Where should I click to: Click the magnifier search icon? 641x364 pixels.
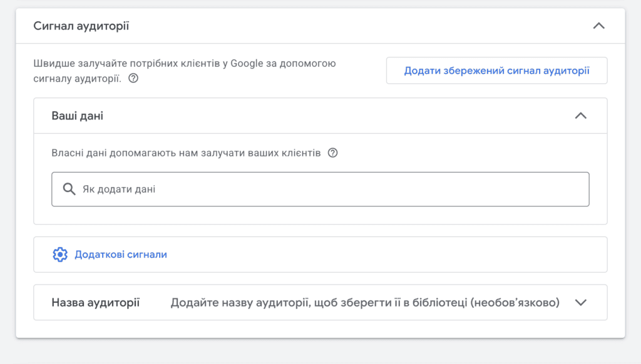click(x=69, y=189)
